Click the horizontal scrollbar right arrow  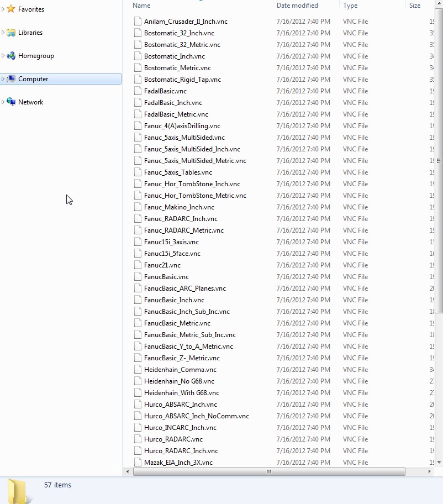(430, 471)
